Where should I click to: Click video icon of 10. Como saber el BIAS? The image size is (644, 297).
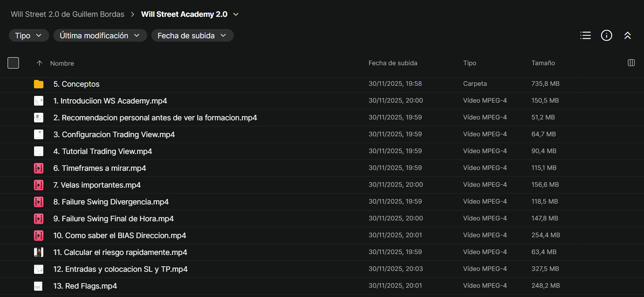(x=39, y=236)
